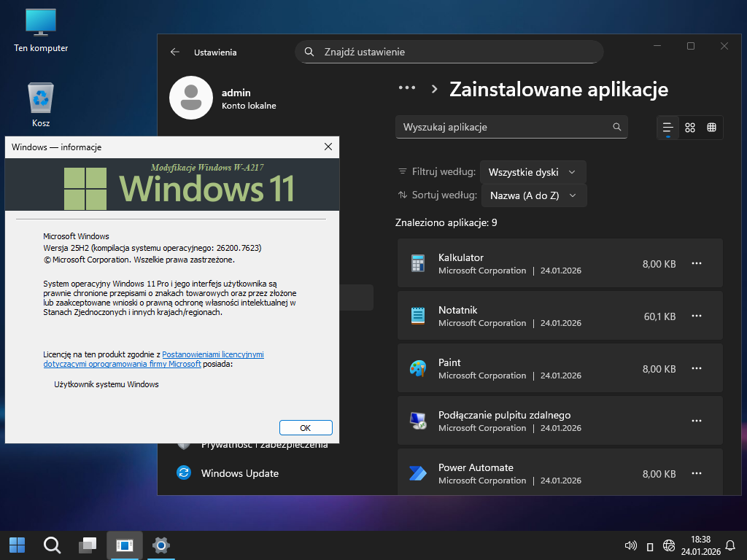Open Power Automate more options menu
The image size is (747, 560).
point(697,473)
